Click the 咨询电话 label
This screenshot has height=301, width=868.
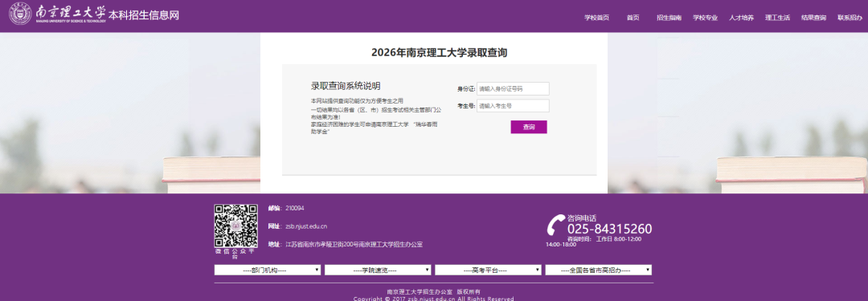pos(582,218)
